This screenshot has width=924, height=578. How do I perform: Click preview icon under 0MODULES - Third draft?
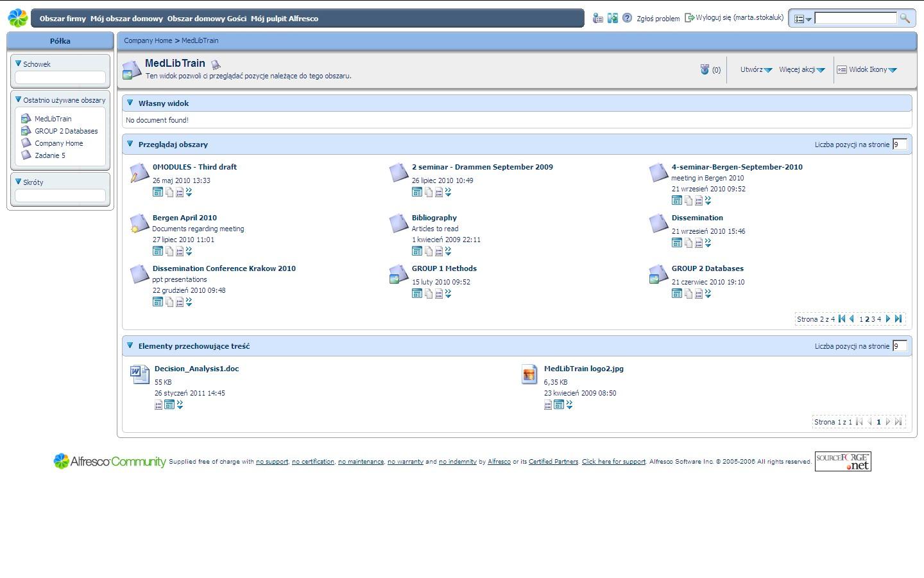click(157, 192)
